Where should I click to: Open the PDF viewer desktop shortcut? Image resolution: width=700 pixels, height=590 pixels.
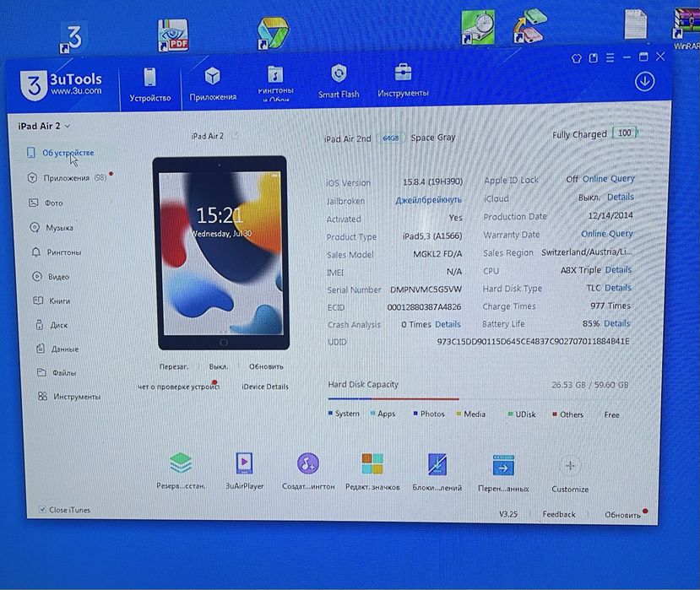coord(173,35)
